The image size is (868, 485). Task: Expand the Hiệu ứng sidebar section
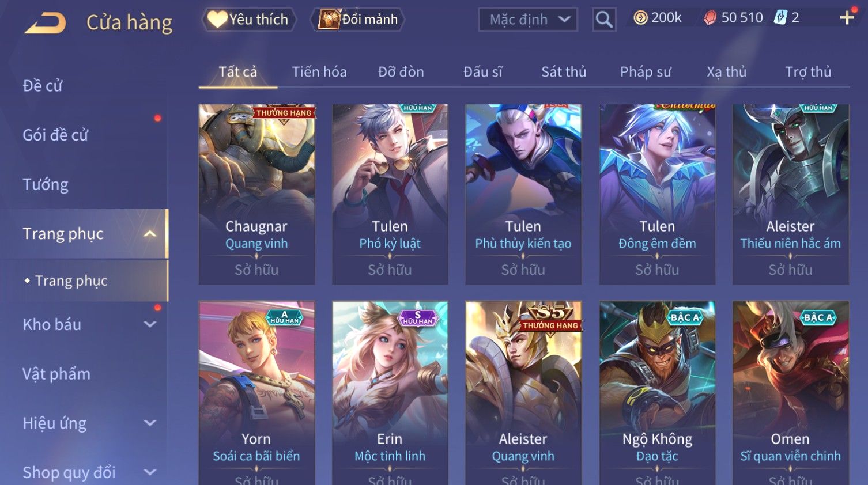point(150,423)
